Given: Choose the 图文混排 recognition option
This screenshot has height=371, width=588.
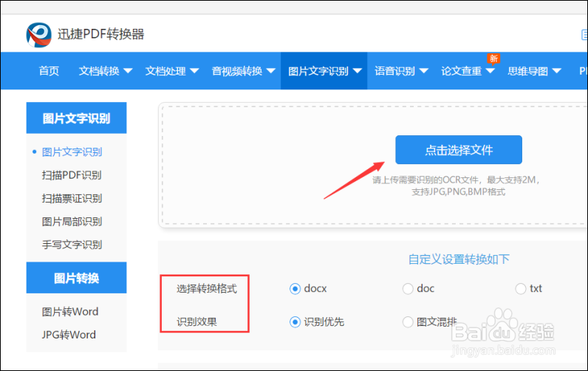Looking at the screenshot, I should point(408,322).
